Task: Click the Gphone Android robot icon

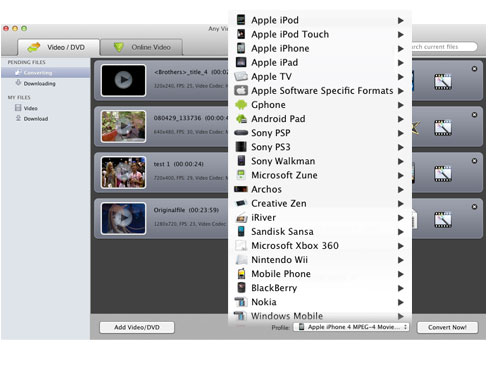Action: point(241,105)
